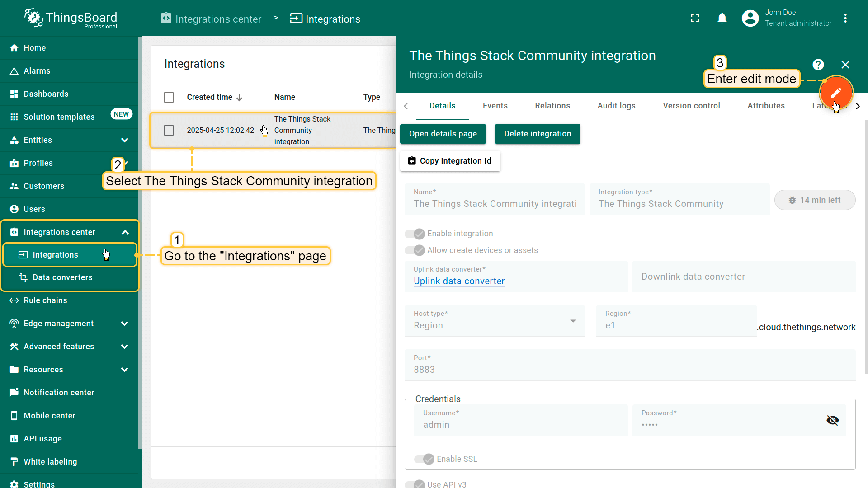Toggle fullscreen mode icon

(695, 18)
